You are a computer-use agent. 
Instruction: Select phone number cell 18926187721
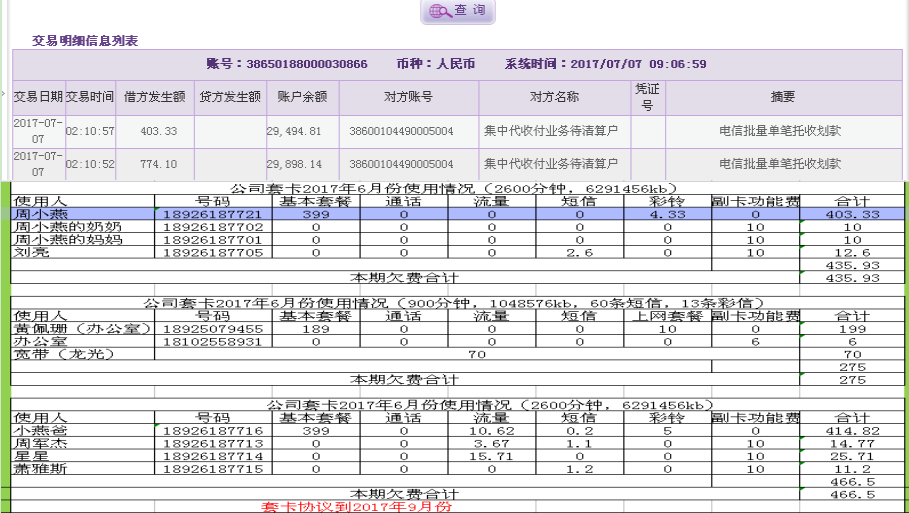tap(214, 214)
